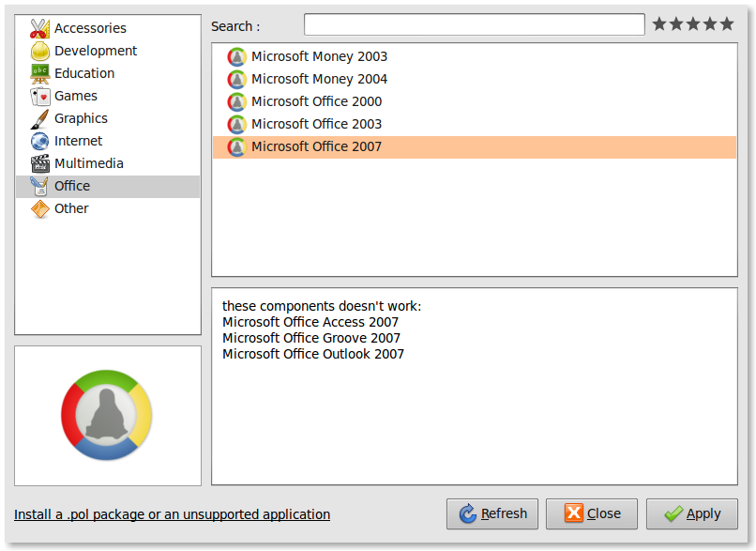Select the Graphics paintbrush category icon
The width and height of the screenshot is (756, 551).
pyautogui.click(x=38, y=118)
